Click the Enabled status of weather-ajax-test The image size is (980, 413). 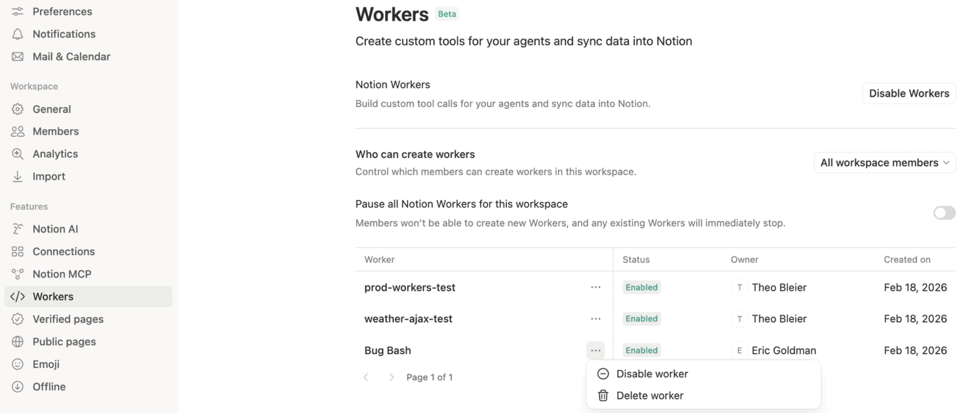click(641, 319)
